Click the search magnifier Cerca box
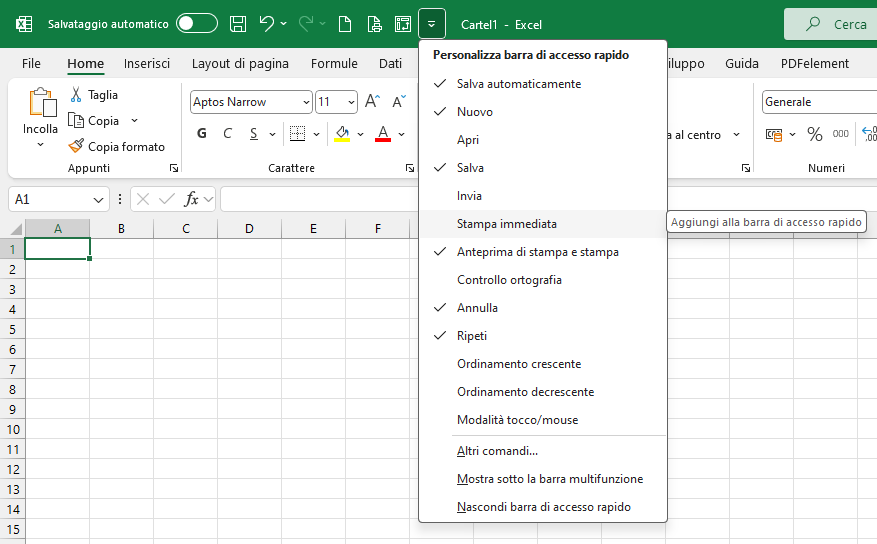877x544 pixels. click(x=831, y=24)
